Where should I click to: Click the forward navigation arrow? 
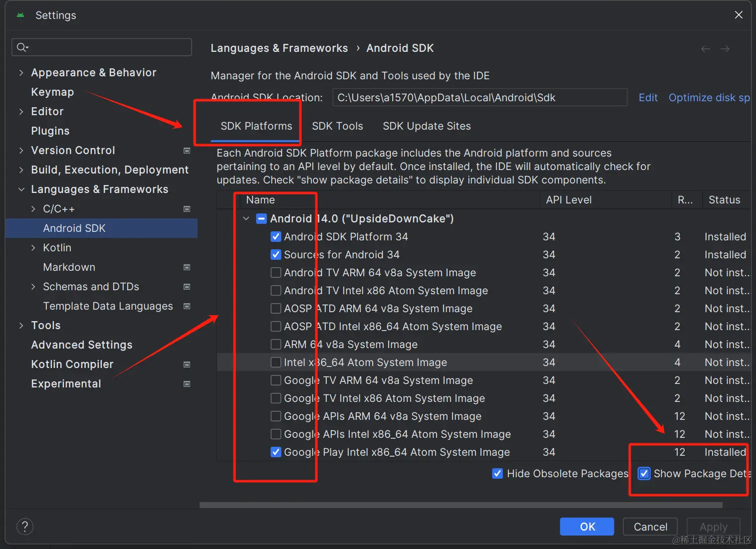click(x=725, y=48)
